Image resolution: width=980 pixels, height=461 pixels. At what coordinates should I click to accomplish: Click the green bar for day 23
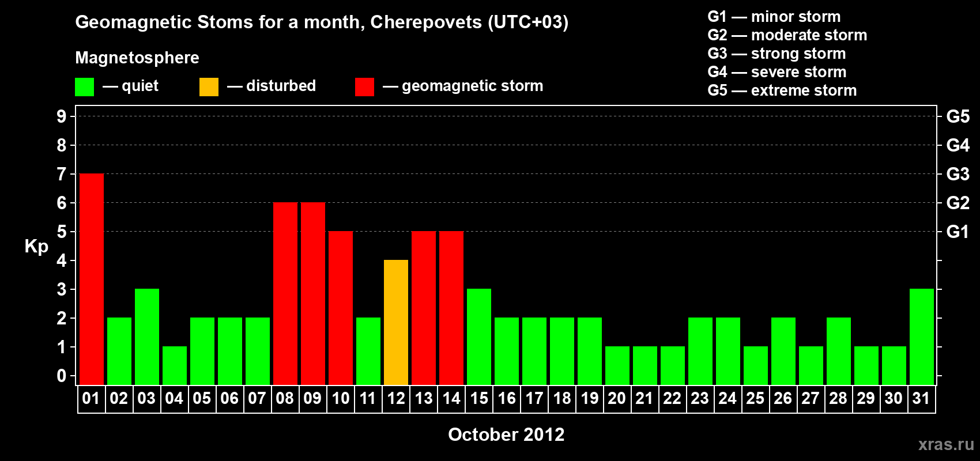tap(700, 352)
